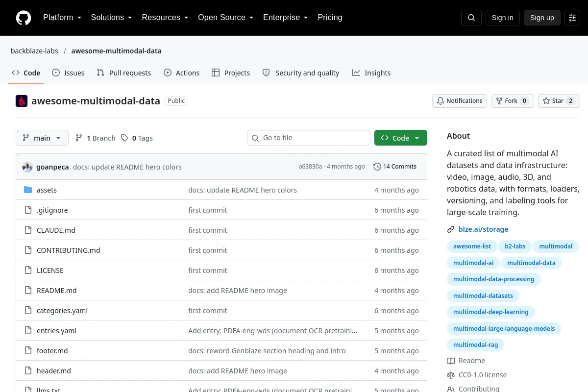Viewport: 588px width, 392px height.
Task: Expand the Open Source menu
Action: click(226, 18)
